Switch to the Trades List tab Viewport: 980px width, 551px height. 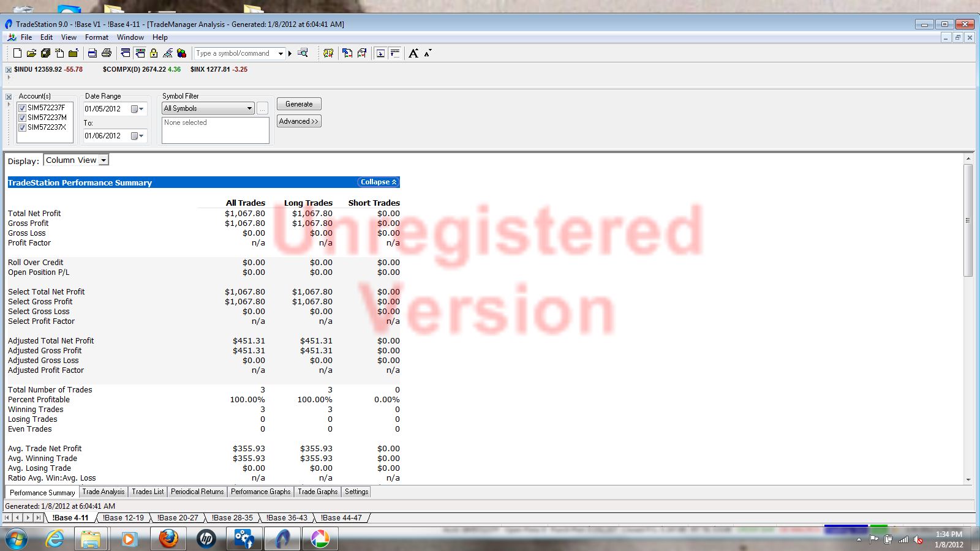(148, 492)
